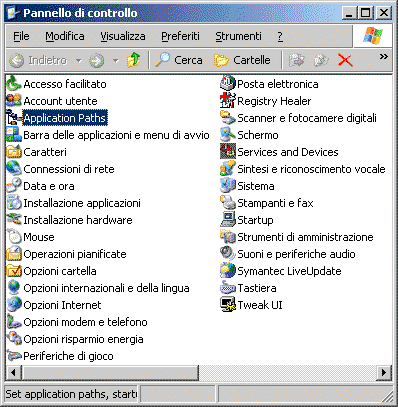Click the horizontal scrollbar thumb
This screenshot has height=407, width=398.
[x=110, y=373]
